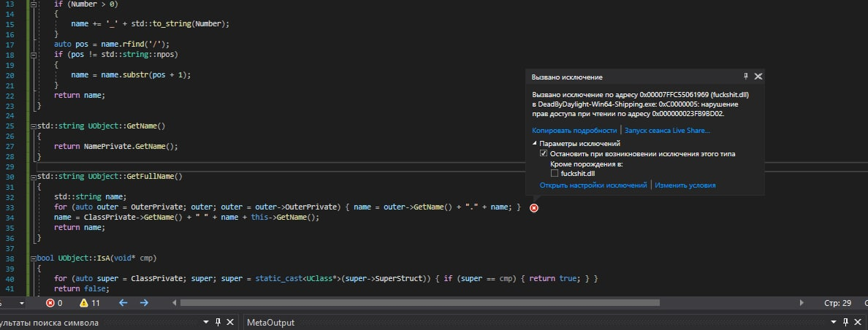Pin the exception popup window
Screen dimensions: 868x330
coord(745,77)
